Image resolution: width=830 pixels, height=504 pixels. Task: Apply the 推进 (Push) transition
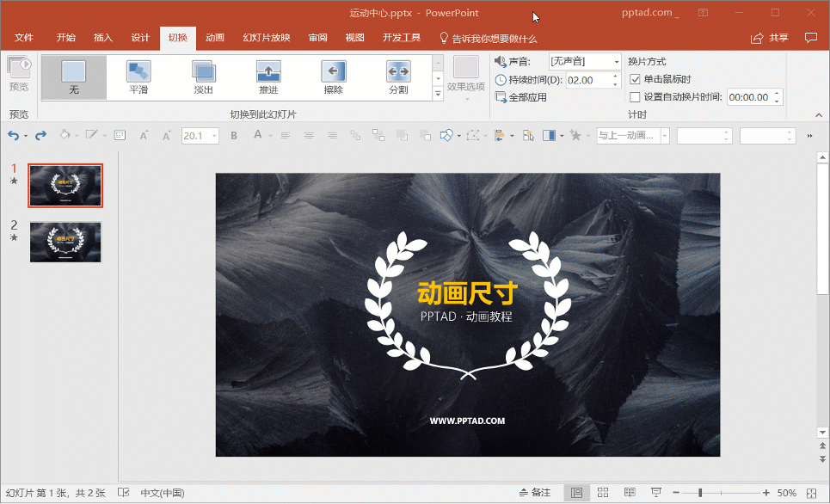coord(268,76)
